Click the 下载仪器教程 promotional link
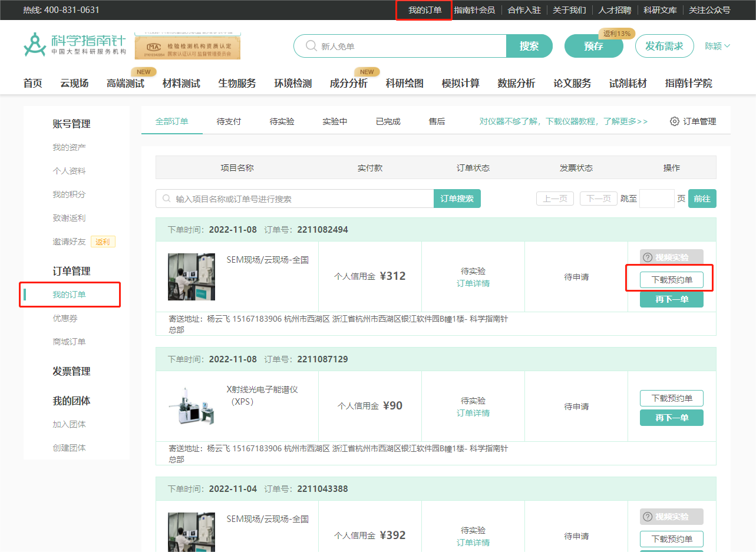Screen dimensions: 756x552 563,121
